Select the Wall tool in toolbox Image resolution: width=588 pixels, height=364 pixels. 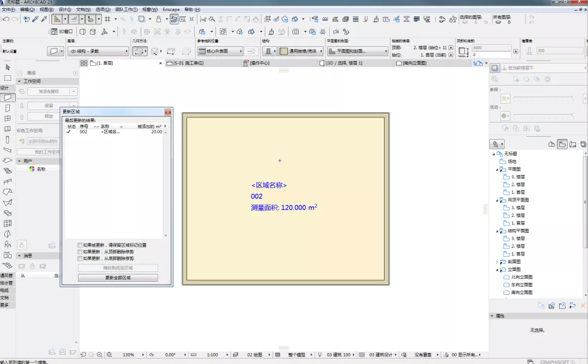pos(8,98)
